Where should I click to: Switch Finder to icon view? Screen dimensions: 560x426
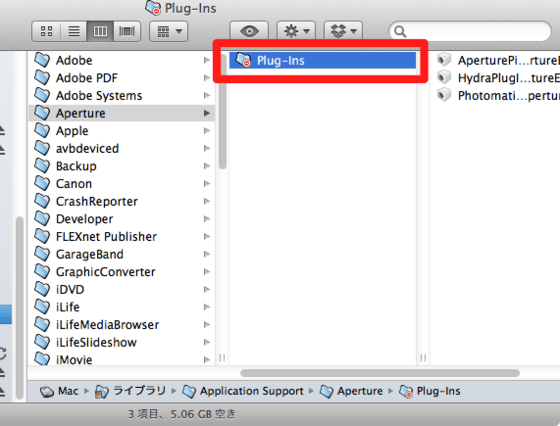coord(46,31)
